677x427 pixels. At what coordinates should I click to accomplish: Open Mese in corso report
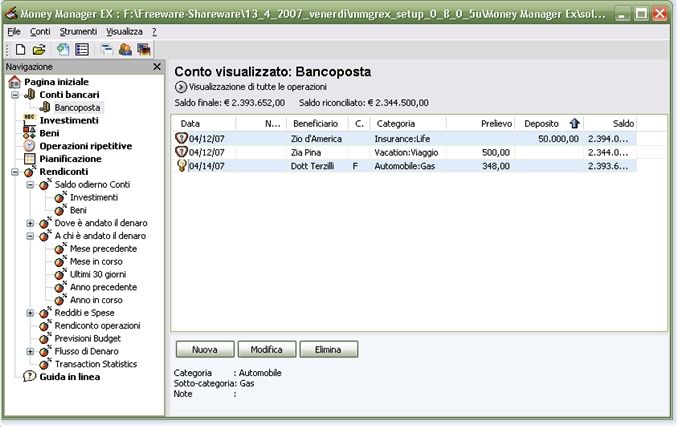pos(96,262)
